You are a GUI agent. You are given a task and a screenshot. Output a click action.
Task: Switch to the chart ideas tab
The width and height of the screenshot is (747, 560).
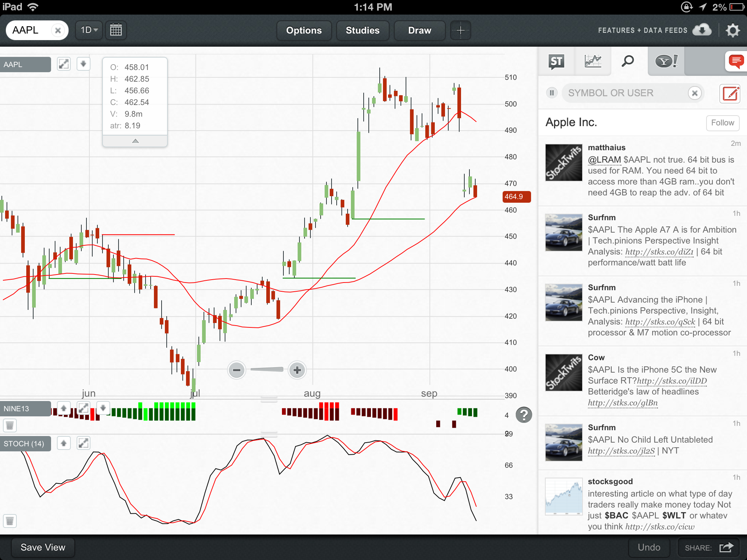pyautogui.click(x=593, y=61)
